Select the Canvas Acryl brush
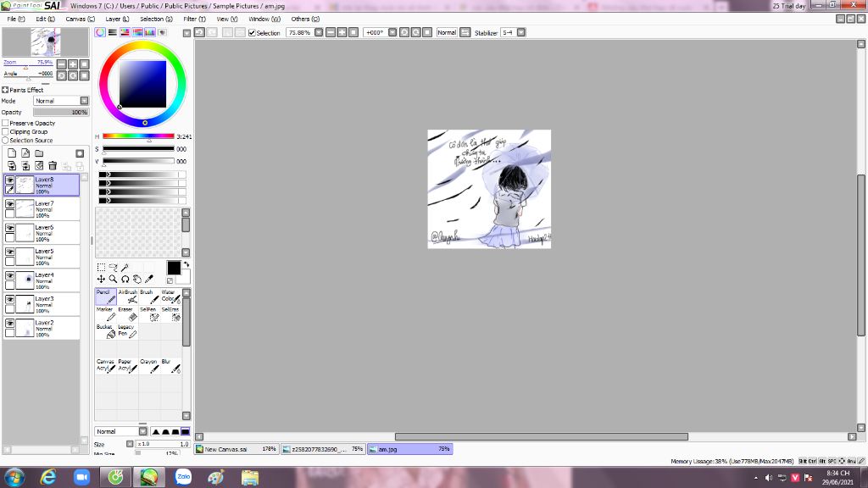This screenshot has width=868, height=488. pos(106,366)
